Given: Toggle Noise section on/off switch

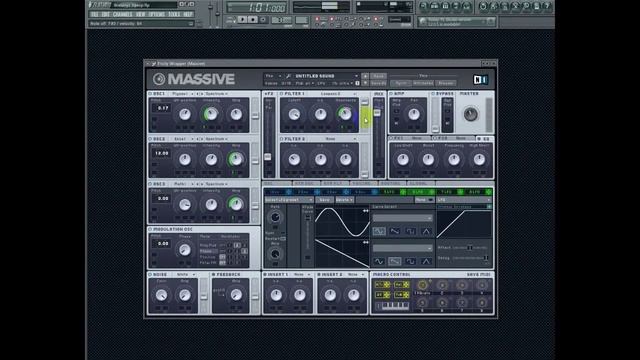Looking at the screenshot, I should (x=150, y=275).
